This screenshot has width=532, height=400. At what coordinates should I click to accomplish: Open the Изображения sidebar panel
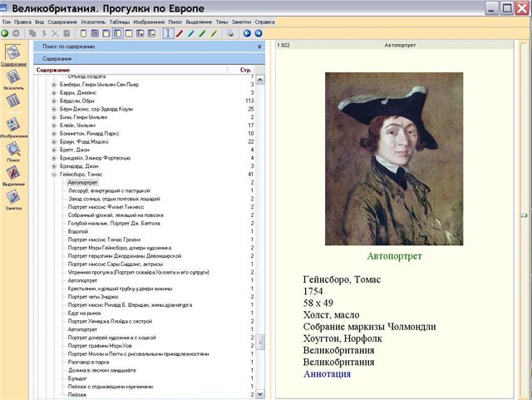pyautogui.click(x=13, y=127)
